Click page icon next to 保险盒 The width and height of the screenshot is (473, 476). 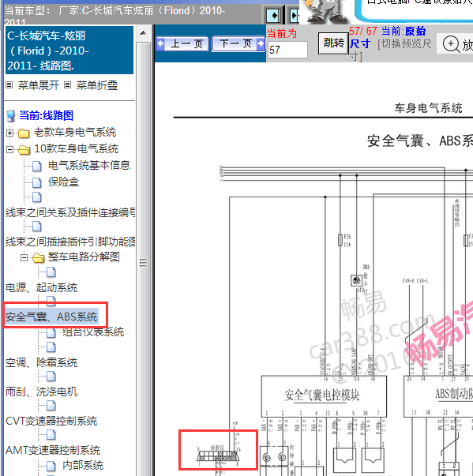[37, 183]
